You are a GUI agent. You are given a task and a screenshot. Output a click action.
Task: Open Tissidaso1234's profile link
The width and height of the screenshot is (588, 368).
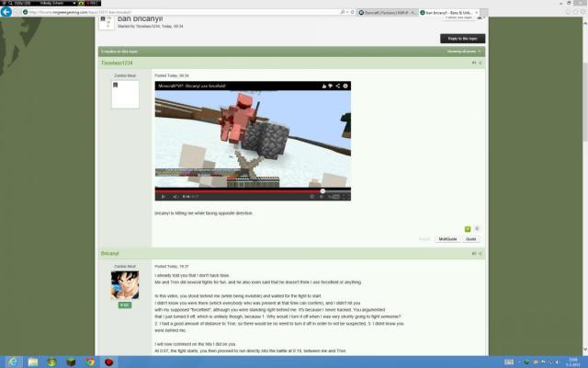[116, 63]
